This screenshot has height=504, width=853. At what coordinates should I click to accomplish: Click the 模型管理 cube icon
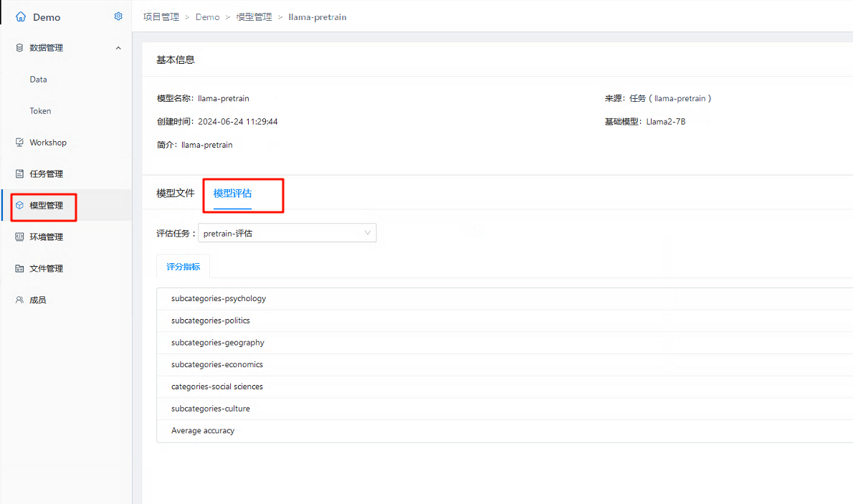20,206
